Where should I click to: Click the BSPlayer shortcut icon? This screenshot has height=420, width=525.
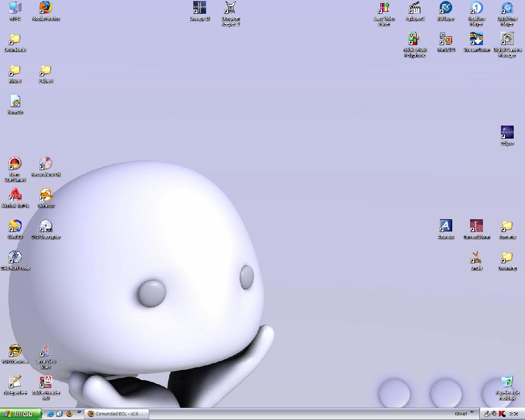tap(446, 8)
